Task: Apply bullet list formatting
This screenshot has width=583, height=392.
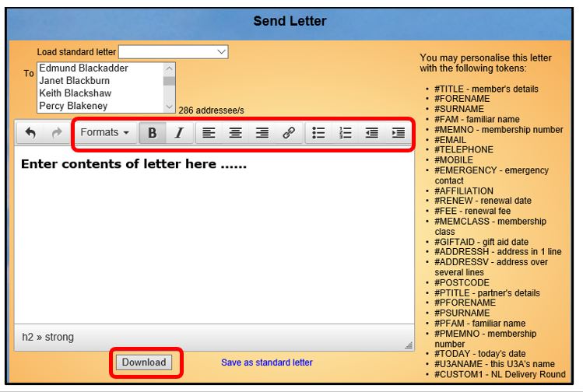Action: click(318, 133)
